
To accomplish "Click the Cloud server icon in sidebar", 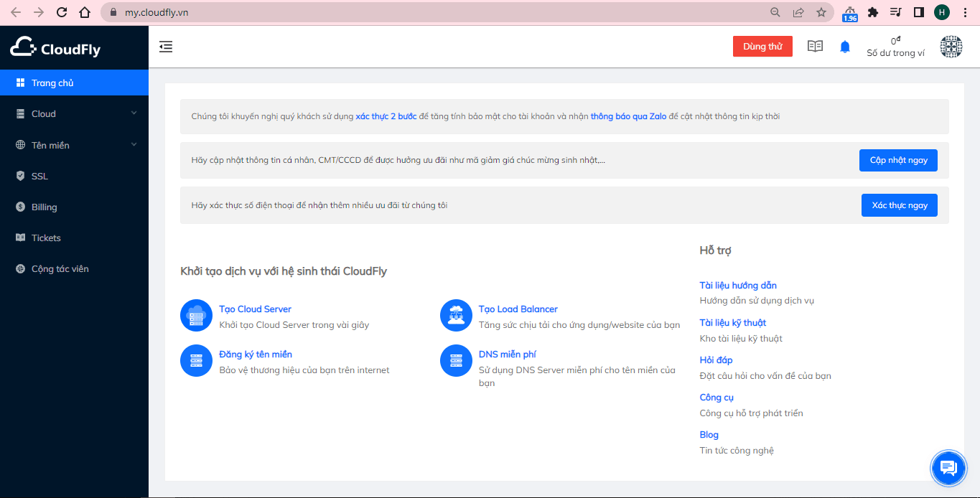I will pos(20,113).
